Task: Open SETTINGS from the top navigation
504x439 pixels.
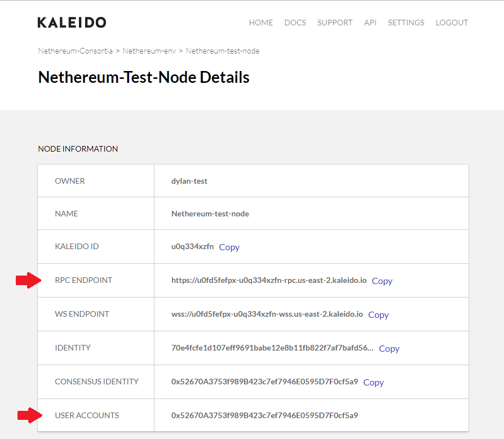Action: [406, 23]
